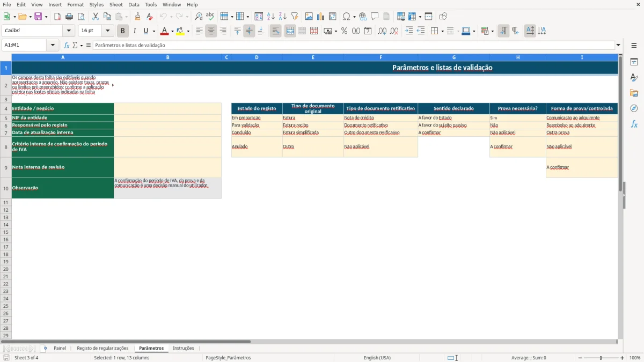Adjust the zoom slider handle
Screen dimensions: 644x362
pyautogui.click(x=601, y=358)
